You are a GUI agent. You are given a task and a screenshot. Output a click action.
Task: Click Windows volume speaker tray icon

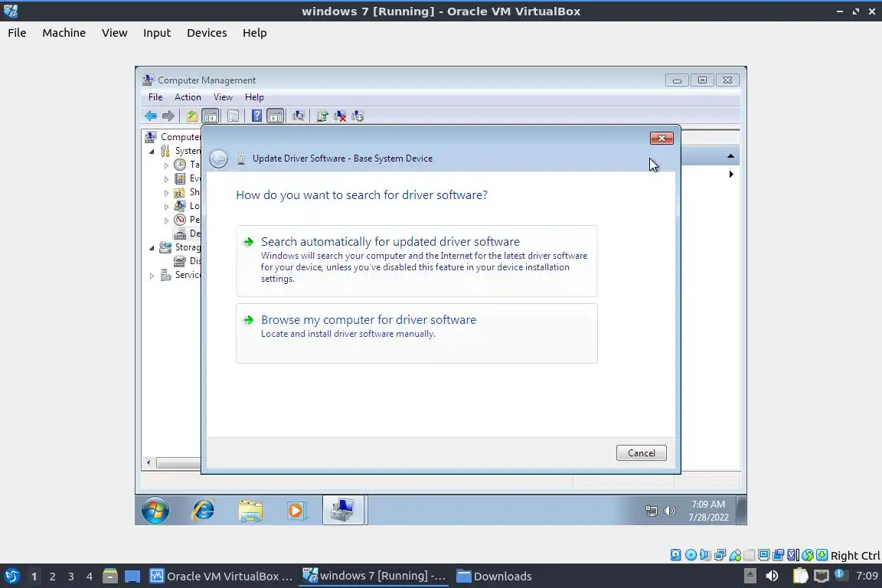pos(669,511)
